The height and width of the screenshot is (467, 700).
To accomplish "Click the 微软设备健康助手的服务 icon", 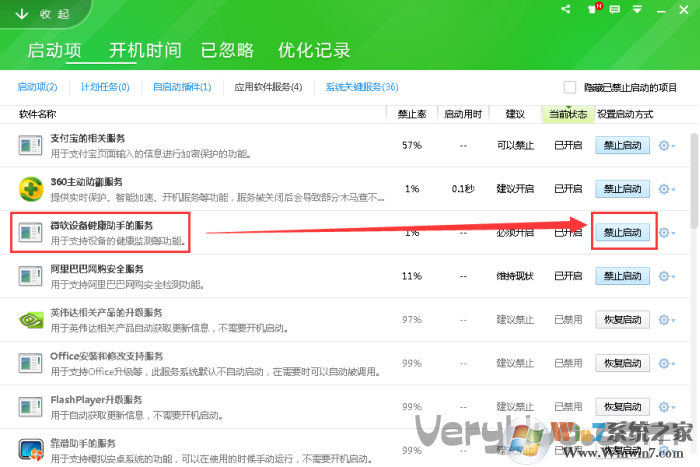I will (x=30, y=232).
